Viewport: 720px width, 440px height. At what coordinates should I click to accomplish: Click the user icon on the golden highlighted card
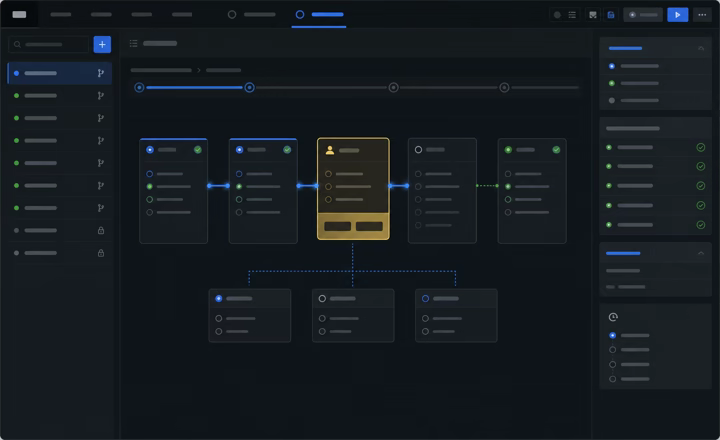(330, 150)
